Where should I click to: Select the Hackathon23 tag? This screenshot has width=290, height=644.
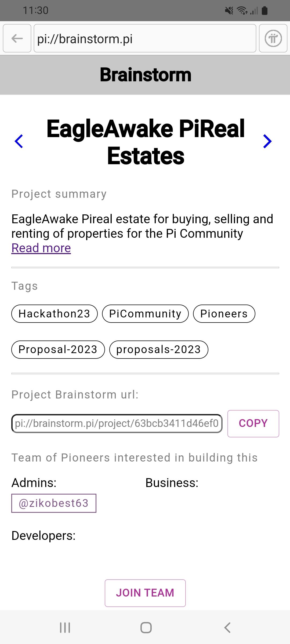pyautogui.click(x=54, y=314)
